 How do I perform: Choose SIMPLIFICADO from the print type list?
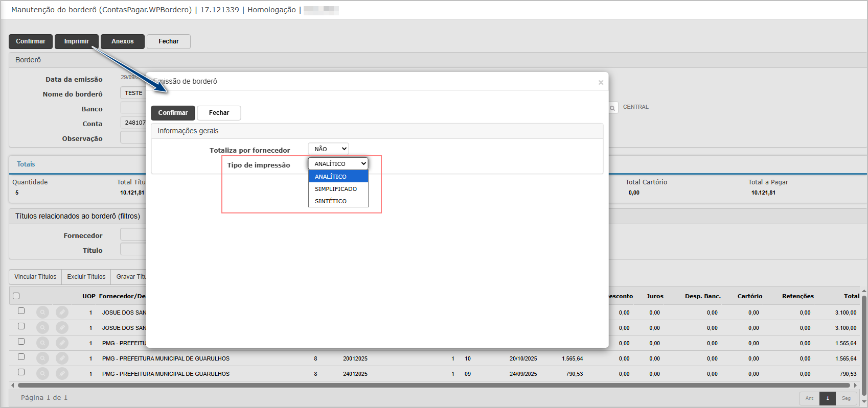(x=336, y=189)
